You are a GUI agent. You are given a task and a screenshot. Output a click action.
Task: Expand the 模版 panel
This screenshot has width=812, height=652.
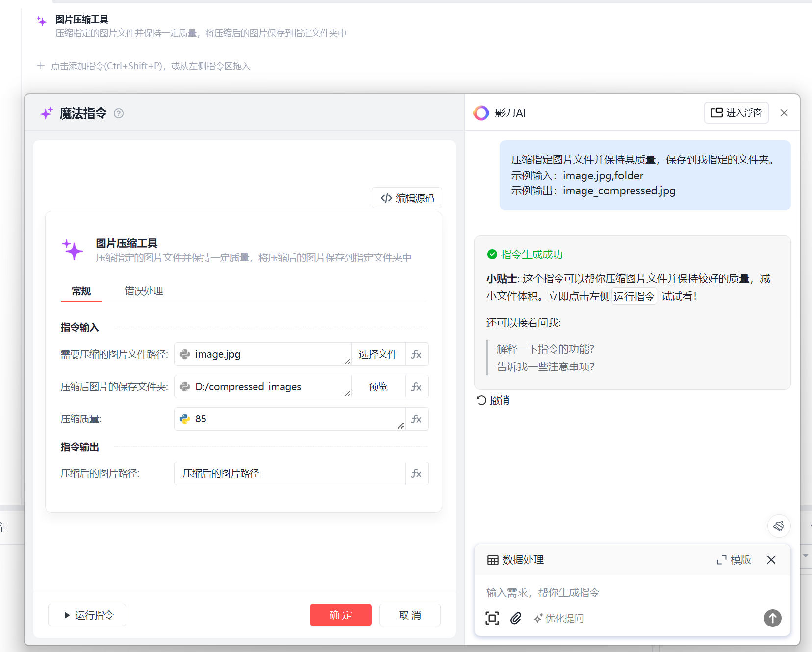point(734,560)
